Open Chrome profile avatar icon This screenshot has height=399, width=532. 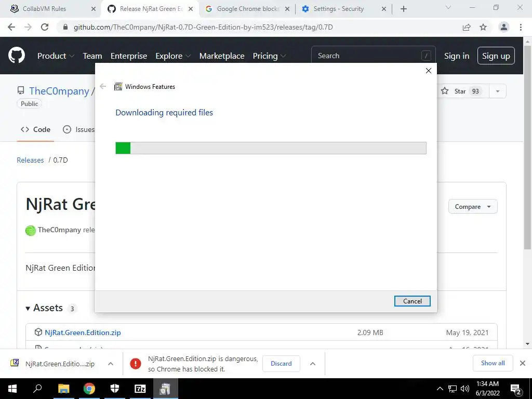click(x=504, y=27)
